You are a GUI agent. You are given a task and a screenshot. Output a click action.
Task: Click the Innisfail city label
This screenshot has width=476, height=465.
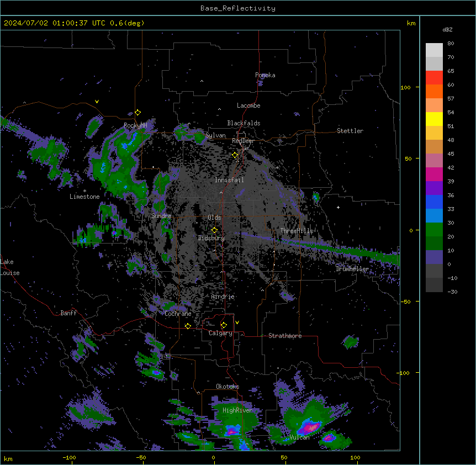click(x=229, y=180)
